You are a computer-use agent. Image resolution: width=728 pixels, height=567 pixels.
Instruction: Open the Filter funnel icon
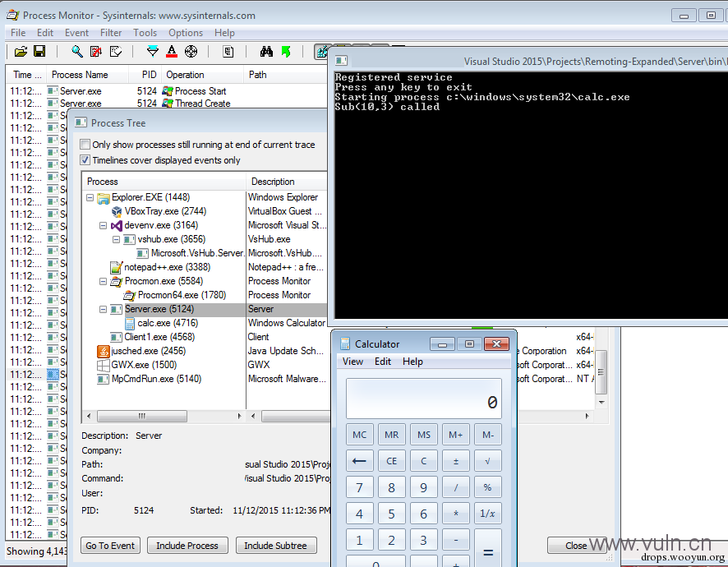(152, 51)
